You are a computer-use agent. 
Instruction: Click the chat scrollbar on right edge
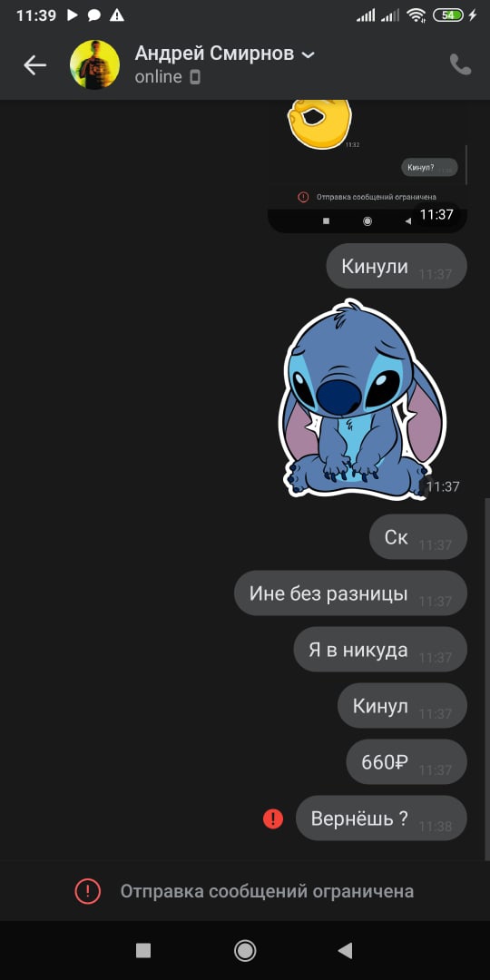pos(487,680)
